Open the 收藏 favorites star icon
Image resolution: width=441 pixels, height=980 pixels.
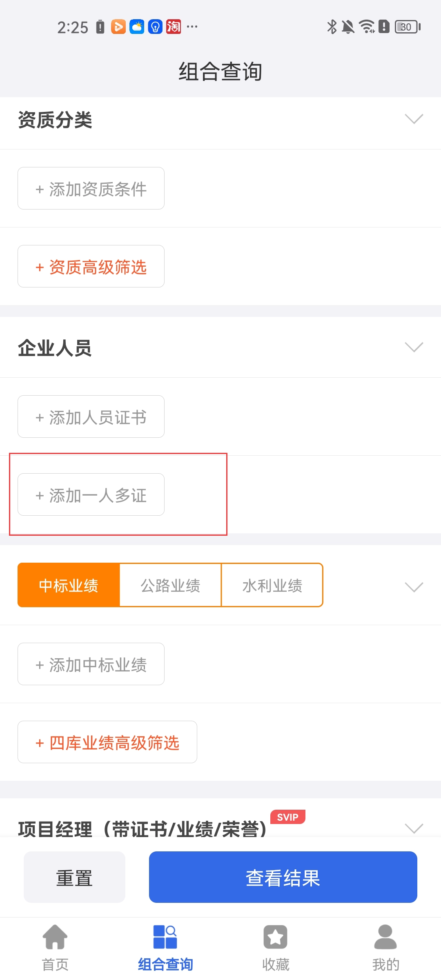pos(276,937)
